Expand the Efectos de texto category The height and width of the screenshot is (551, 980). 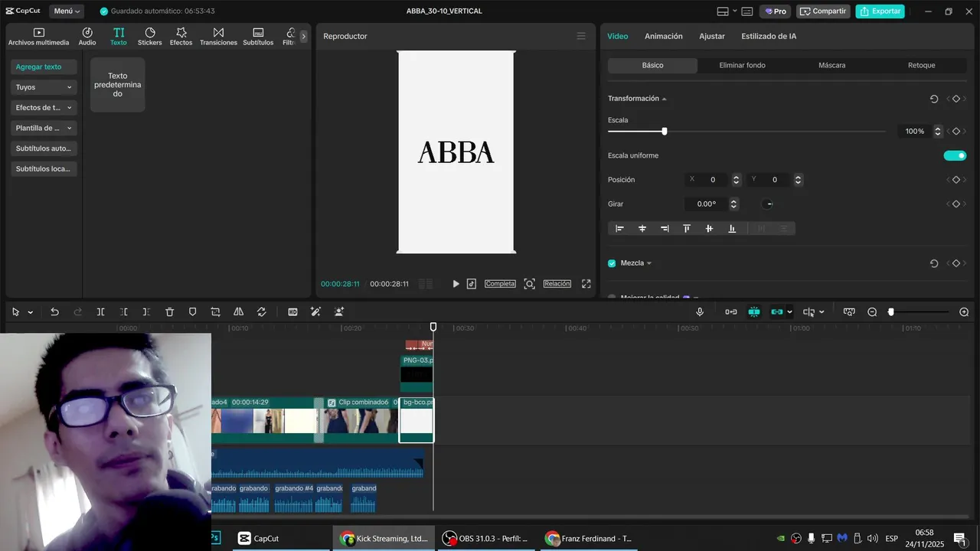click(44, 108)
